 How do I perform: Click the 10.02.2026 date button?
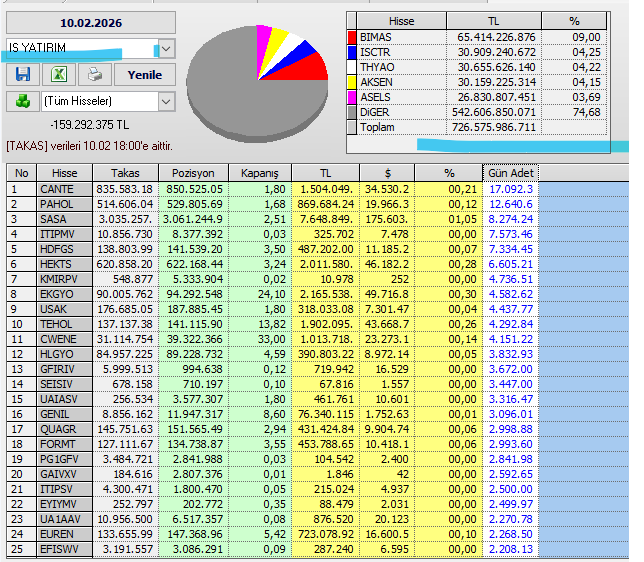click(x=91, y=23)
